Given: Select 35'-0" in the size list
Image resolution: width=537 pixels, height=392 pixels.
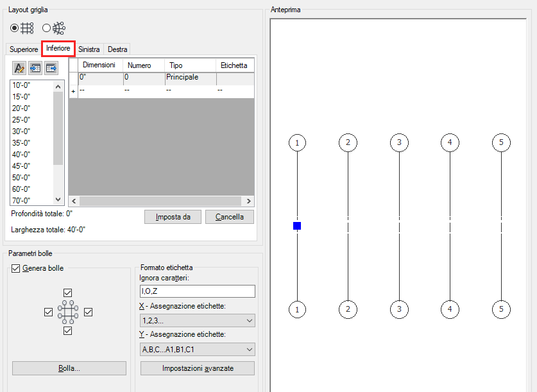Looking at the screenshot, I should click(x=21, y=143).
